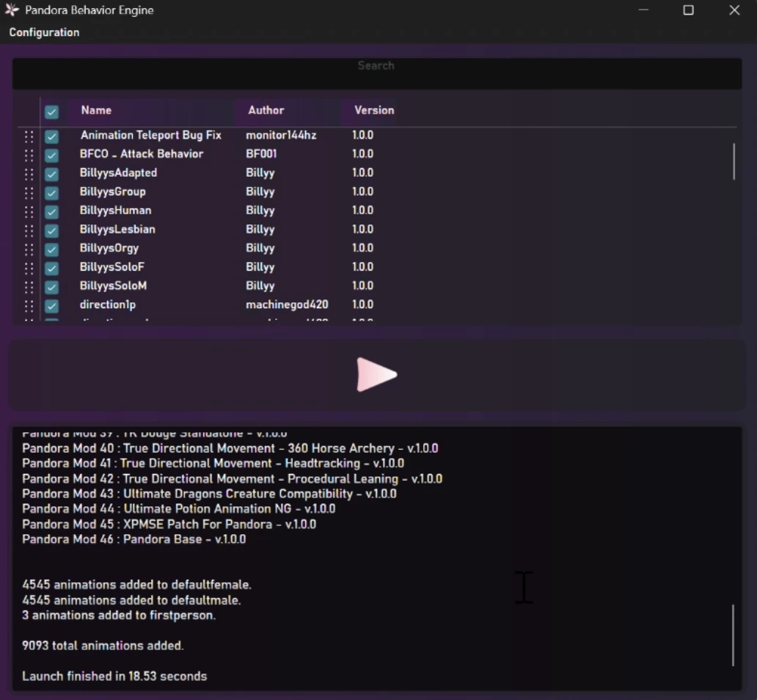Viewport: 757px width, 700px height.
Task: Close the Pandora Behavior Engine window
Action: point(734,10)
